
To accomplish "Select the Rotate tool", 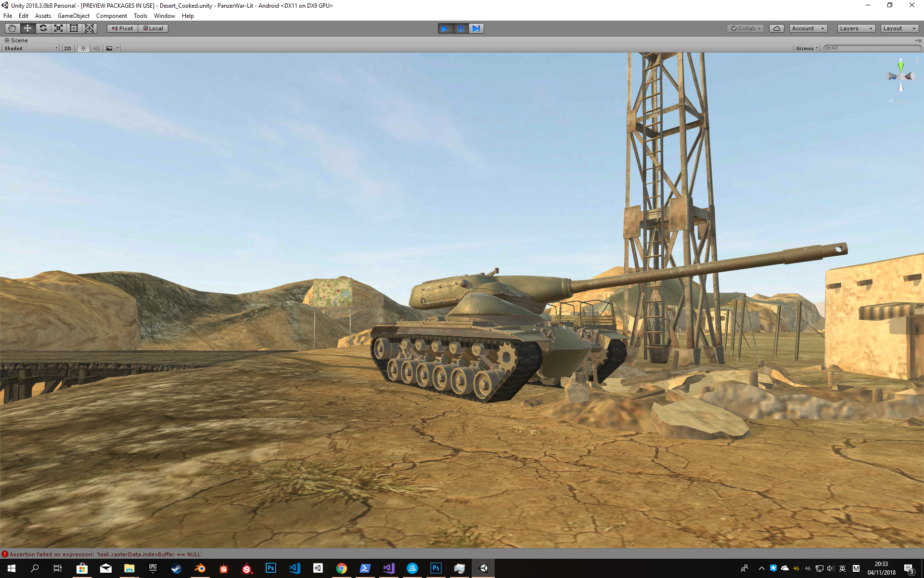I will pos(43,28).
